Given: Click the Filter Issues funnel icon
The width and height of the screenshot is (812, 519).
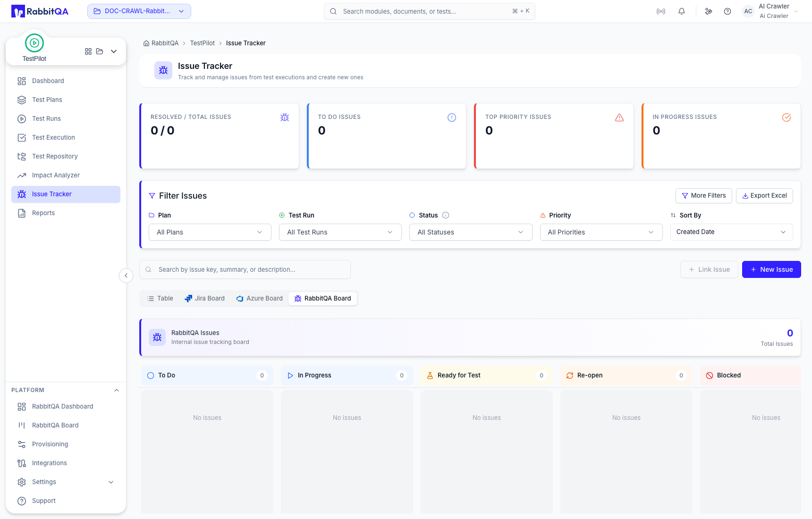Looking at the screenshot, I should [152, 196].
